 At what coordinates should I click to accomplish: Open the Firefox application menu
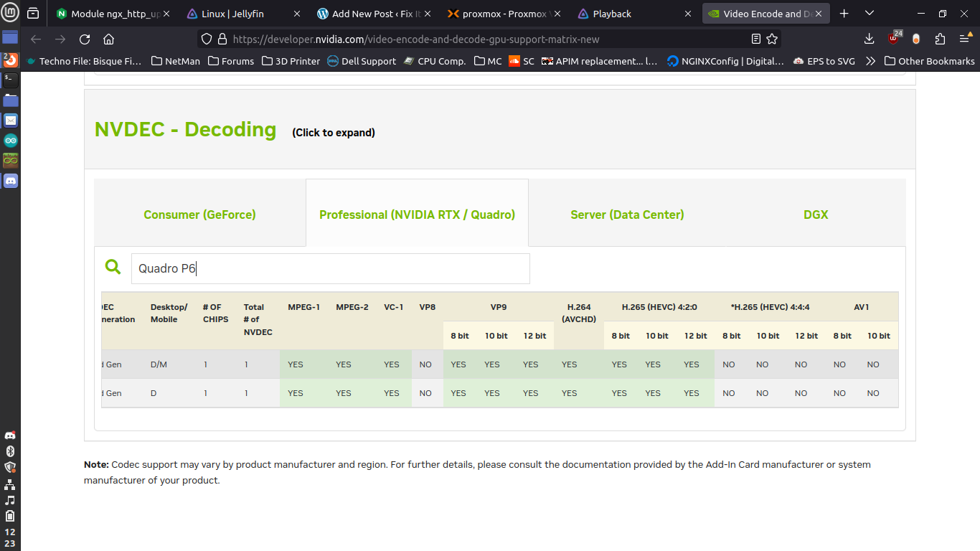[x=964, y=39]
